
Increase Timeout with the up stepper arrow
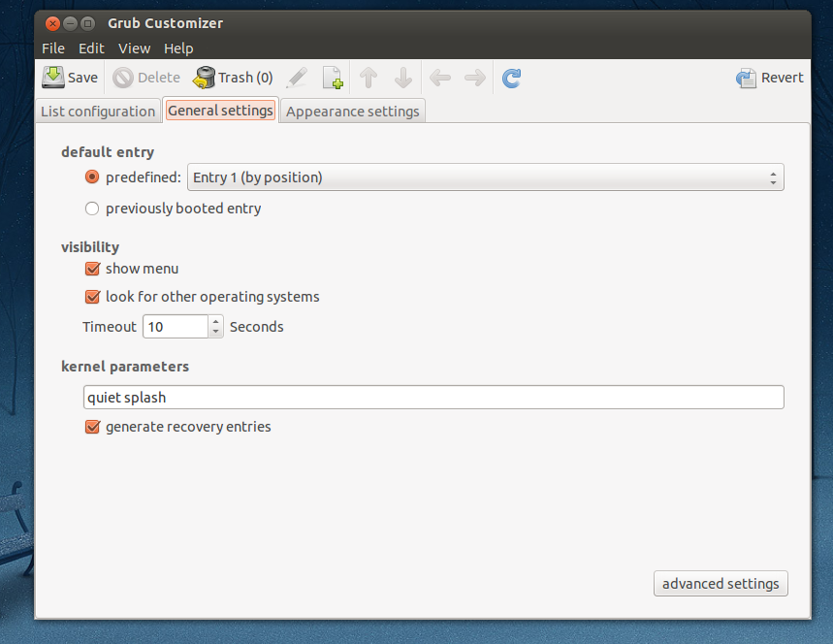(215, 321)
